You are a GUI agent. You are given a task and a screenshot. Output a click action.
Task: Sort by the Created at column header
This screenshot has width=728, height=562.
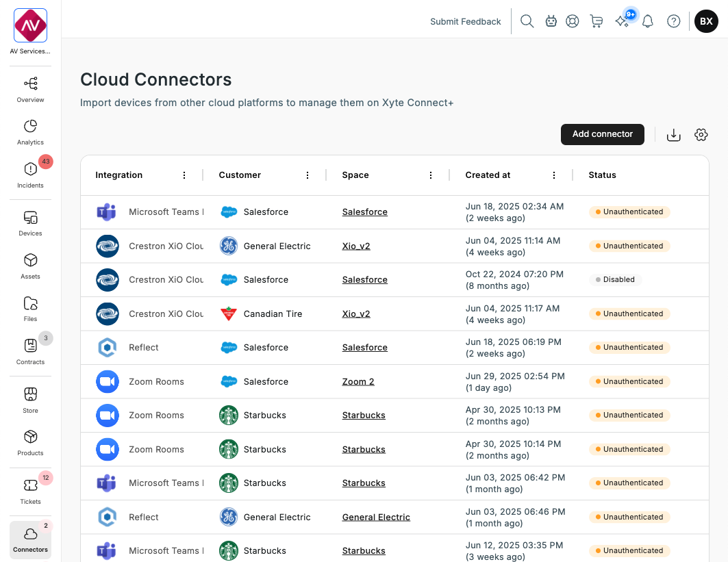[488, 175]
